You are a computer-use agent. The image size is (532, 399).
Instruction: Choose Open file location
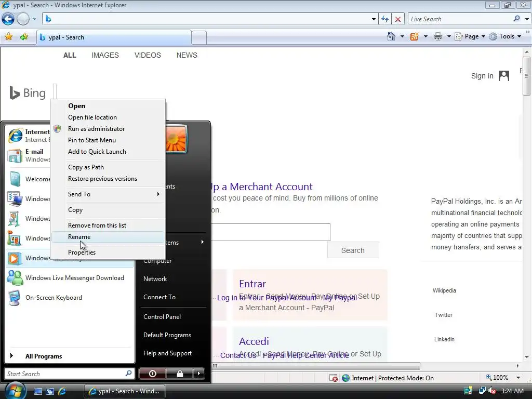coord(108,117)
